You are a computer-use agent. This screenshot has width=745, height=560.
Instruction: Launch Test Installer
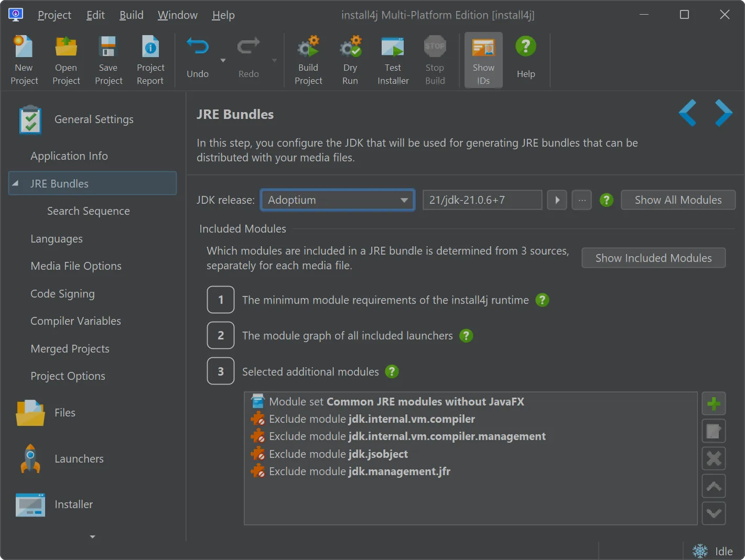pyautogui.click(x=393, y=60)
